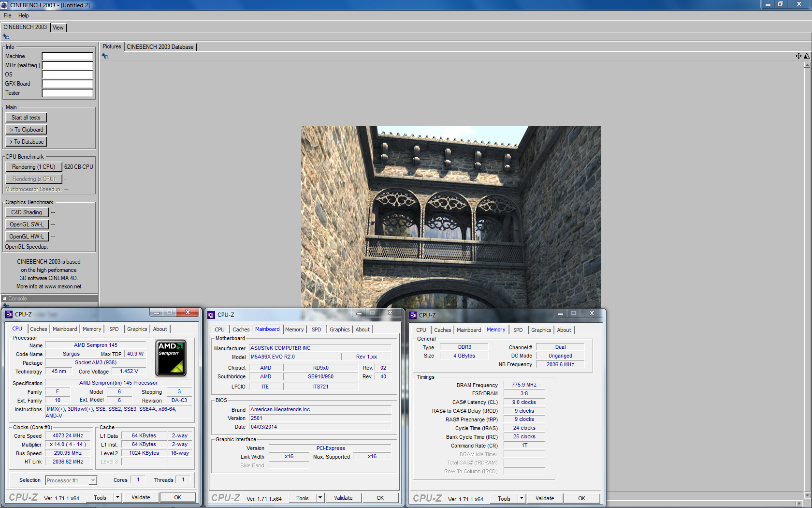Open Graphics tab in left CPU-Z window

click(x=137, y=329)
